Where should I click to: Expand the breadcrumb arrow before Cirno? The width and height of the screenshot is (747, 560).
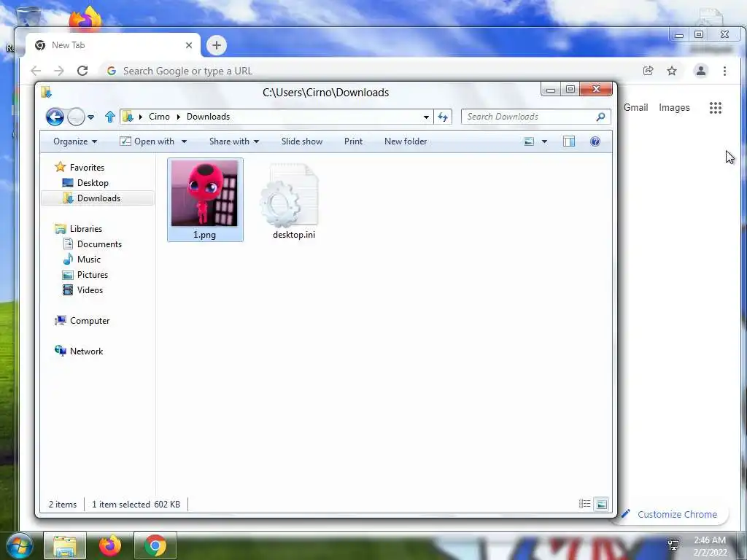coord(141,117)
